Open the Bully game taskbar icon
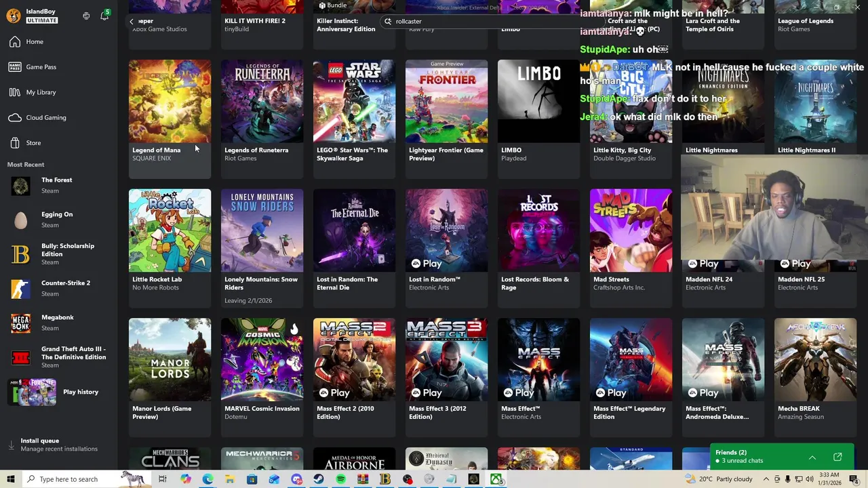The image size is (868, 488). click(385, 479)
